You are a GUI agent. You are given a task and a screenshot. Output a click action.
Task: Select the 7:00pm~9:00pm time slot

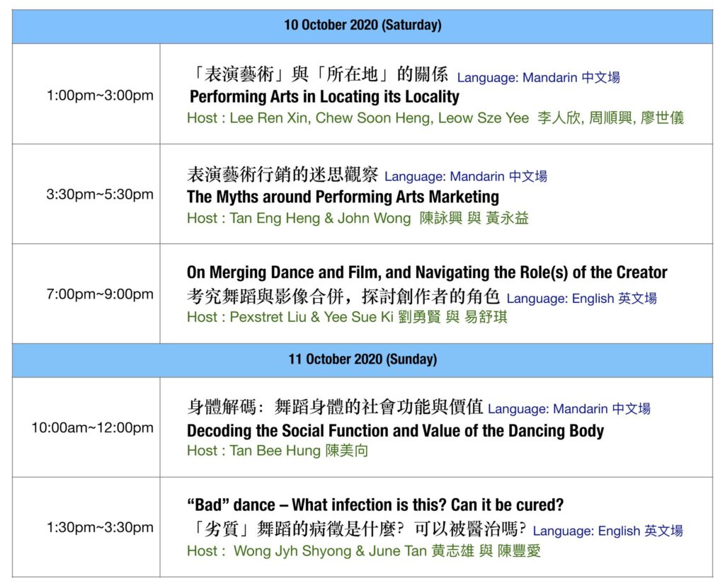pos(100,294)
